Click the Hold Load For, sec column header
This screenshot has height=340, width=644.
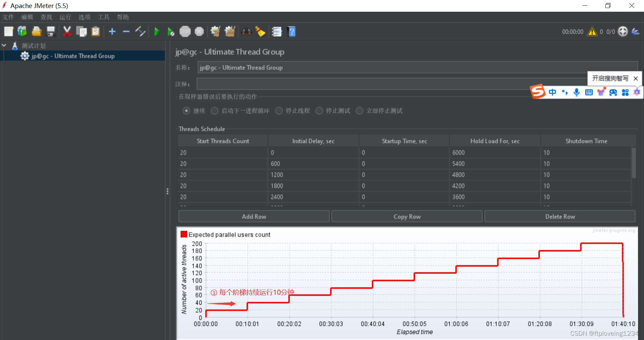(495, 141)
